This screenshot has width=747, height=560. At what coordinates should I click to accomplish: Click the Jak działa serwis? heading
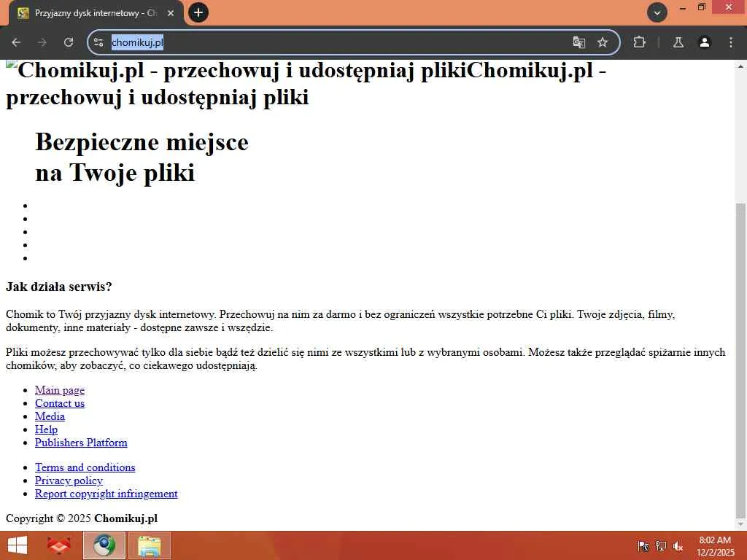click(x=58, y=287)
